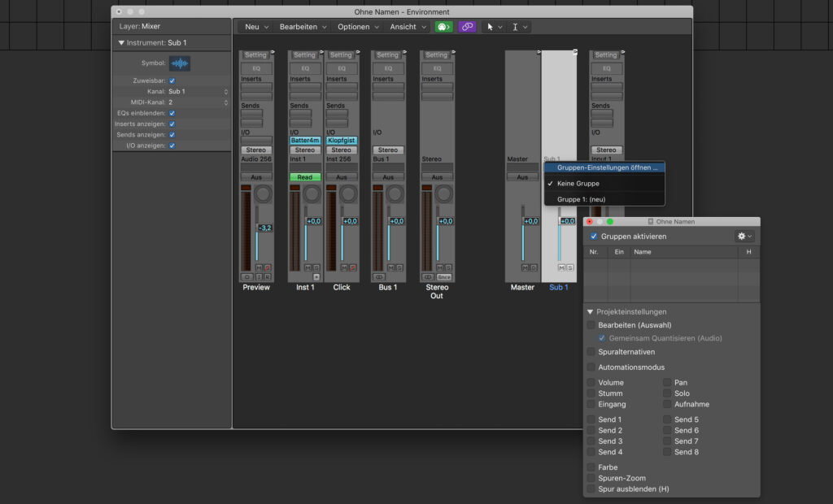833x504 pixels.
Task: Enable the Volume group setting checkbox
Action: coord(591,382)
